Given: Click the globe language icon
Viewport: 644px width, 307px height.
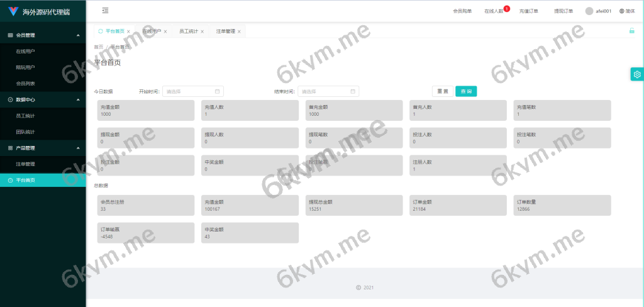Looking at the screenshot, I should 622,11.
